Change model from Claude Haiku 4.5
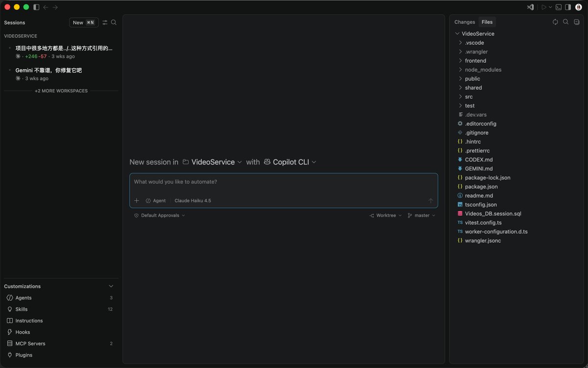The height and width of the screenshot is (368, 588). [193, 201]
